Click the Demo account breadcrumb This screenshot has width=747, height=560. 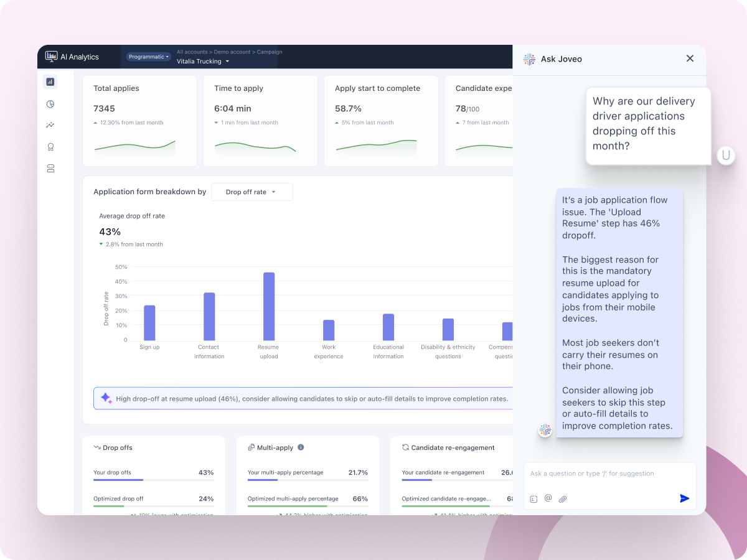[233, 52]
